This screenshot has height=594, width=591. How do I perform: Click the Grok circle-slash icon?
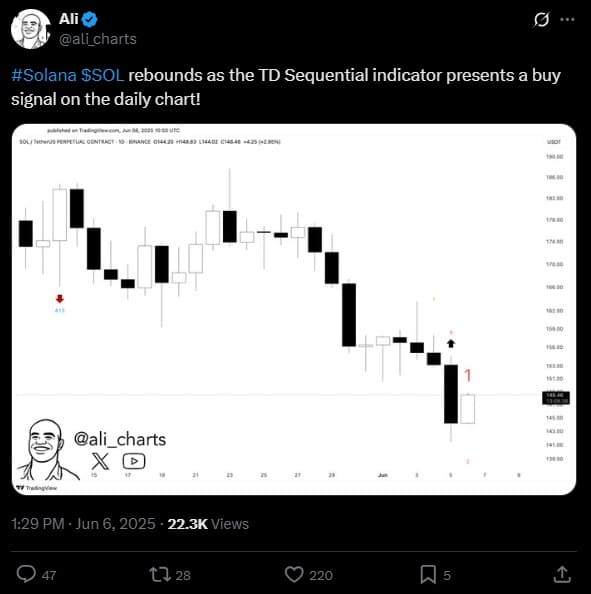click(x=541, y=19)
